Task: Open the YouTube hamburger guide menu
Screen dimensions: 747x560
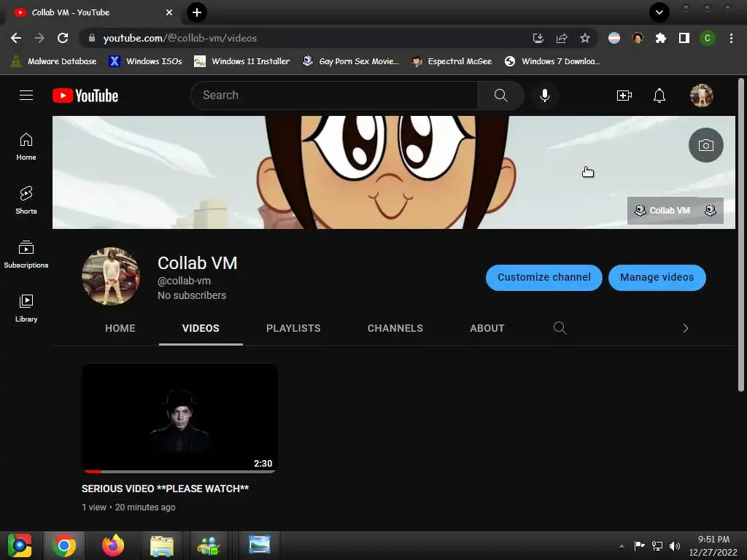Action: pos(26,96)
